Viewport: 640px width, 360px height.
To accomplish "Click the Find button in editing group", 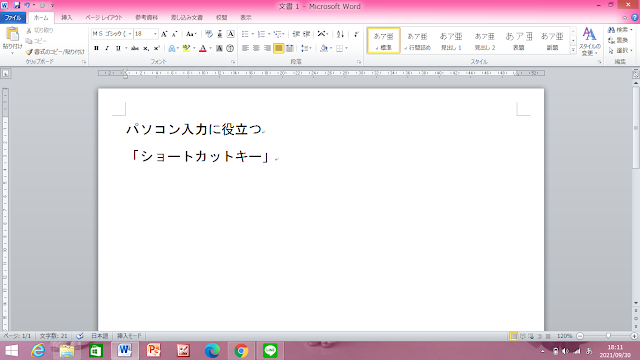I will point(620,30).
